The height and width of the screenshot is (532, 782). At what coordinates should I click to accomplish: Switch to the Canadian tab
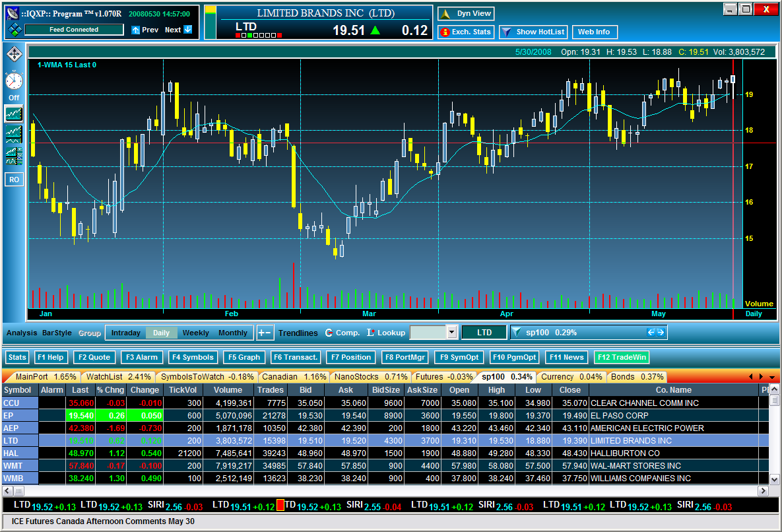tap(294, 377)
